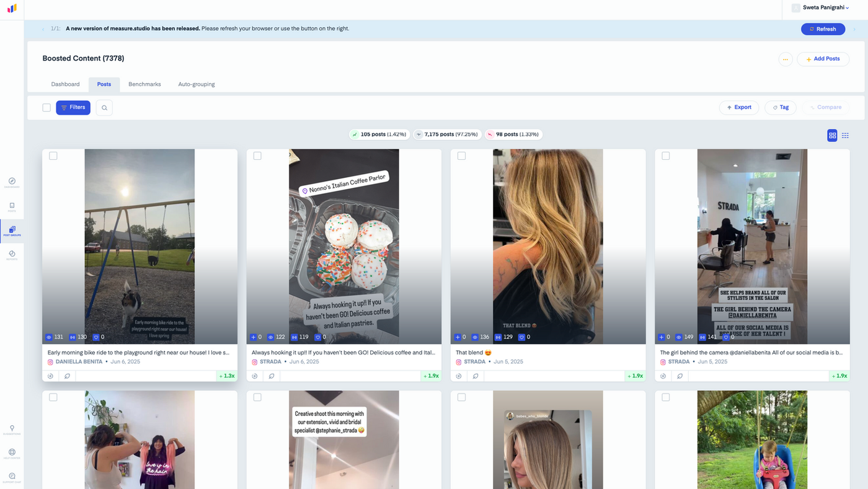Click the Add Posts button
This screenshot has width=868, height=489.
823,59
